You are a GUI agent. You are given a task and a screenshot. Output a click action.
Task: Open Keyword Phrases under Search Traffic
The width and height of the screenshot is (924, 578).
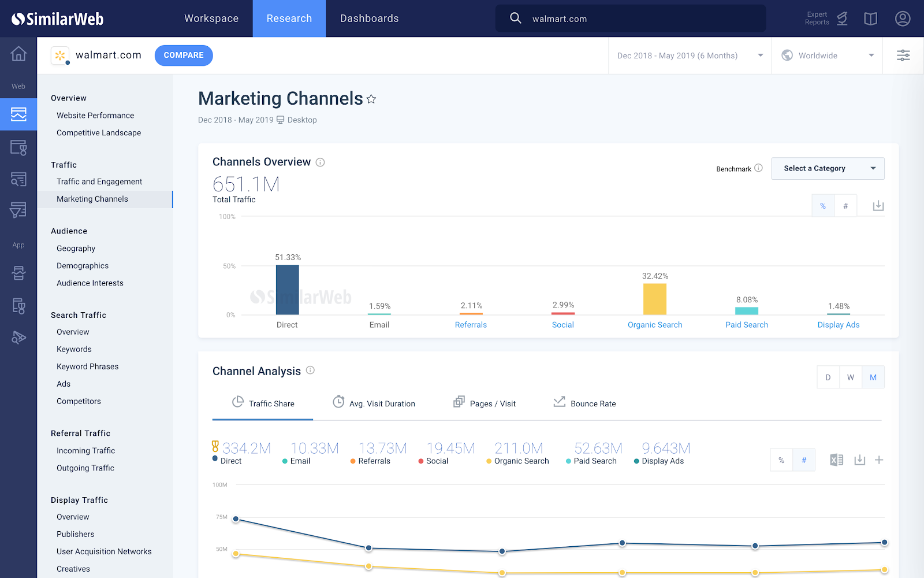pos(87,366)
